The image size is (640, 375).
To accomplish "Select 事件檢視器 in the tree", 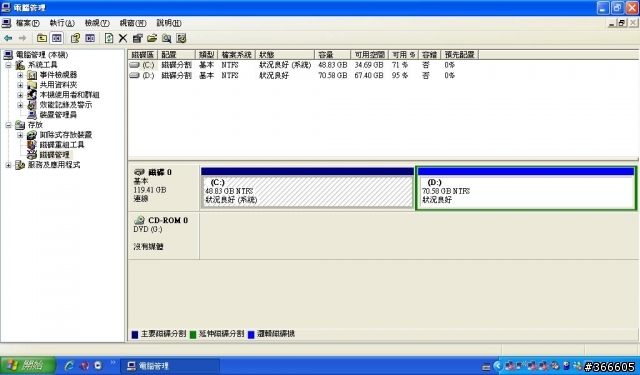I will point(58,75).
